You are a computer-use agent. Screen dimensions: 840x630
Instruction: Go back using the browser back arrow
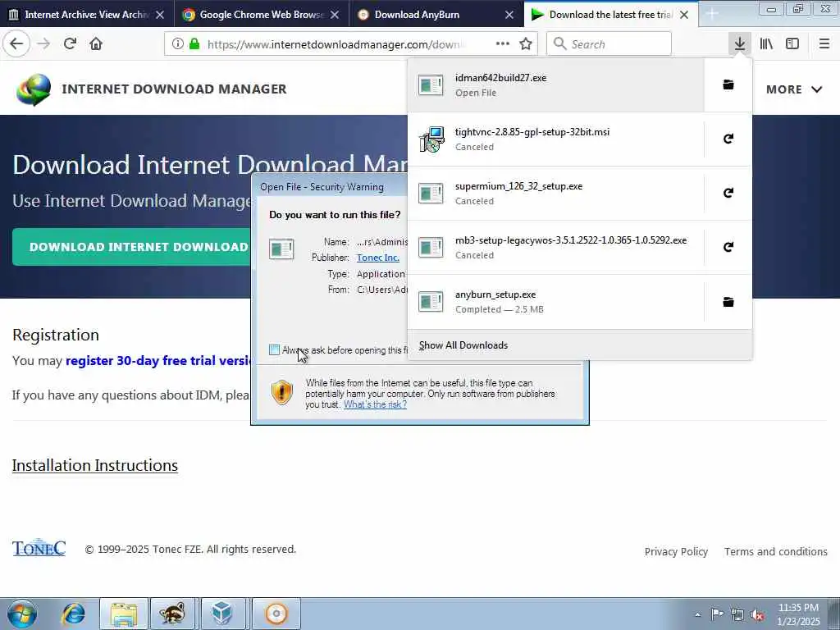16,44
